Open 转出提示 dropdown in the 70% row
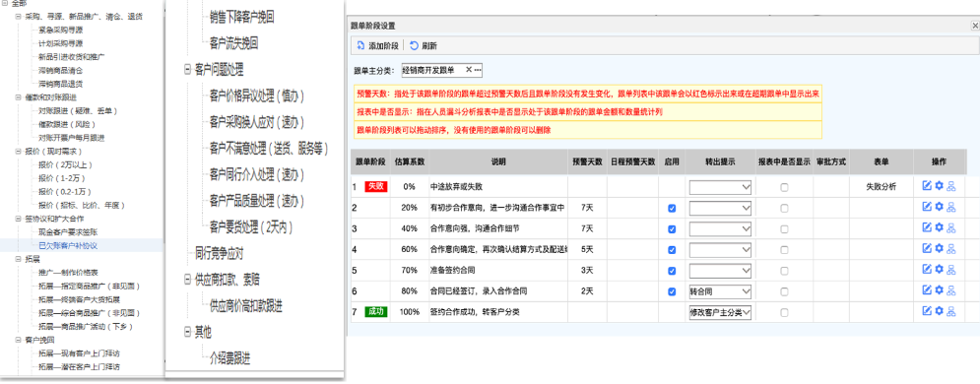 [720, 271]
